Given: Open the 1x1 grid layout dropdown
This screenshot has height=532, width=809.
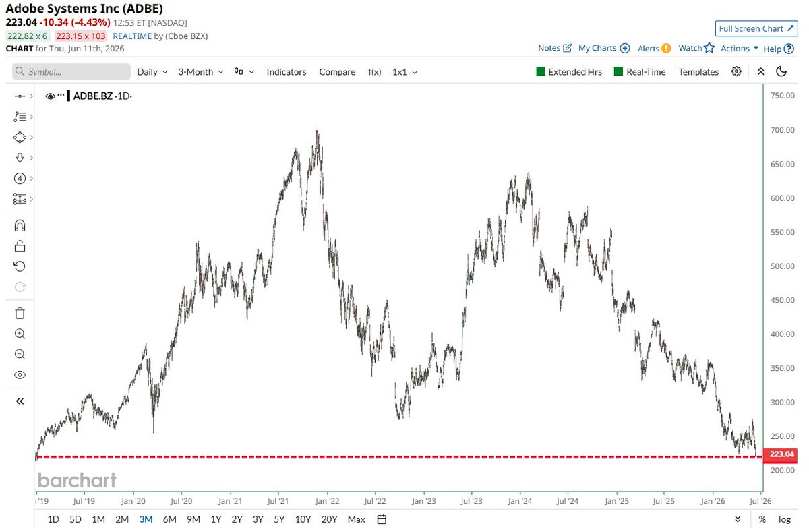Looking at the screenshot, I should (404, 71).
